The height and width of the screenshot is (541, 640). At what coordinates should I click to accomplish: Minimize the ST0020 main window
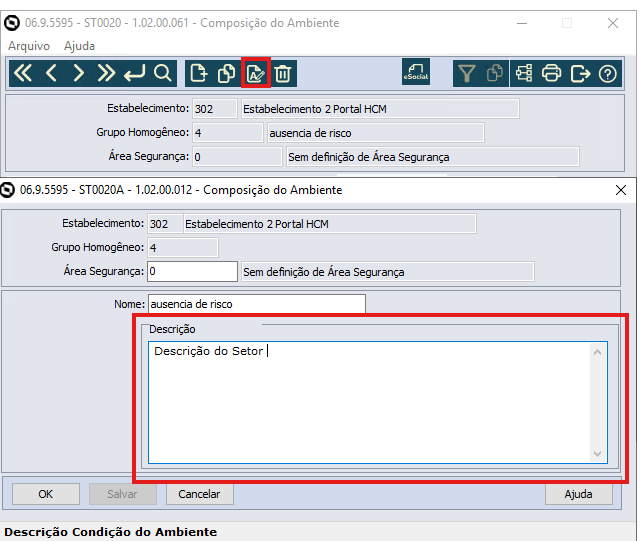522,23
